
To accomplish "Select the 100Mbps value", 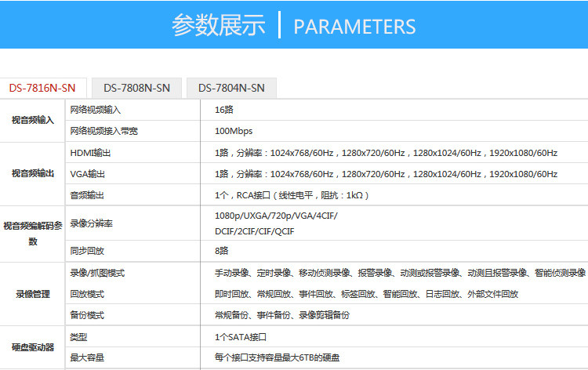I will click(x=234, y=131).
